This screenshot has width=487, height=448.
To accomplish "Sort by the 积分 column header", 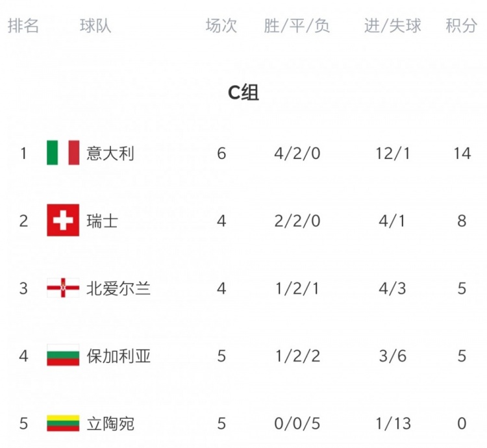I will tap(461, 25).
